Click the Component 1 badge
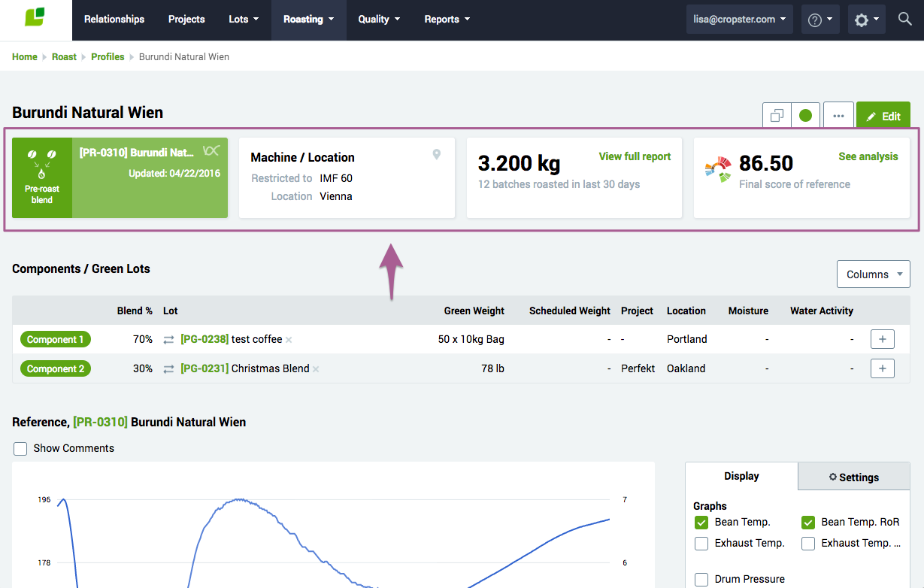Screen dimensions: 924x588 [x=56, y=340]
